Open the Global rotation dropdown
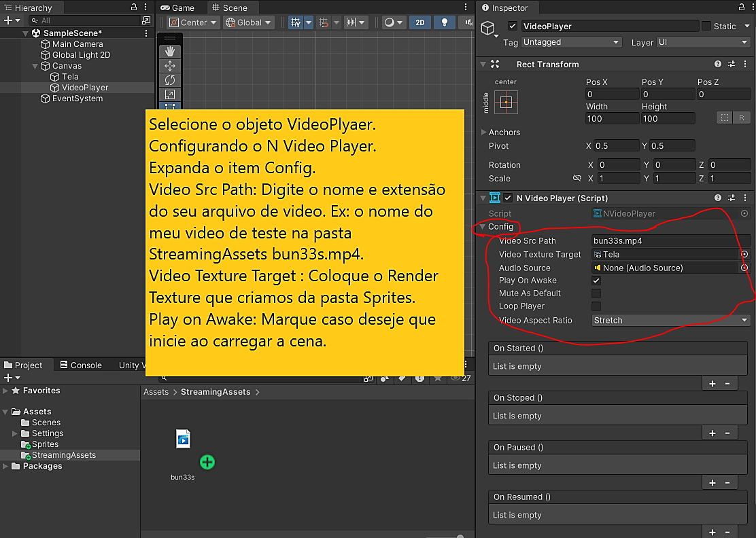The image size is (756, 538). 248,22
